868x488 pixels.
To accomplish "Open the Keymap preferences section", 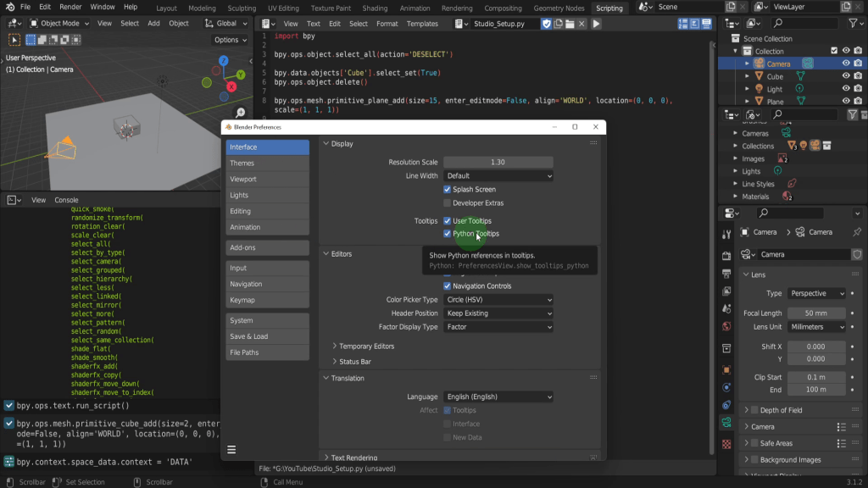I will (x=267, y=300).
